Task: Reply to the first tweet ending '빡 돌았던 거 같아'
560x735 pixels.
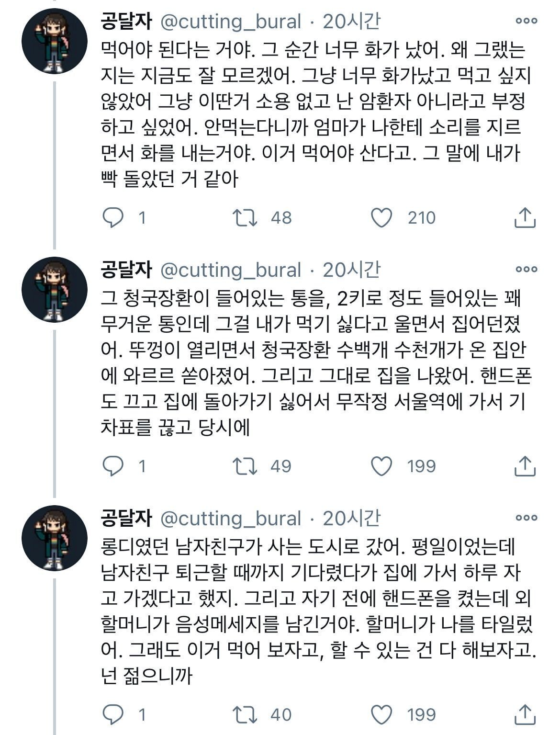Action: pyautogui.click(x=113, y=218)
